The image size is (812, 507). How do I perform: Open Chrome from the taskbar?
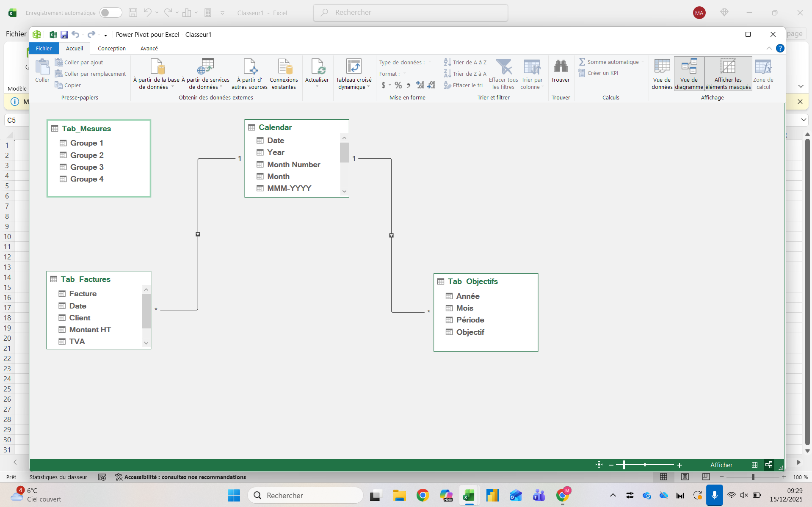click(423, 495)
